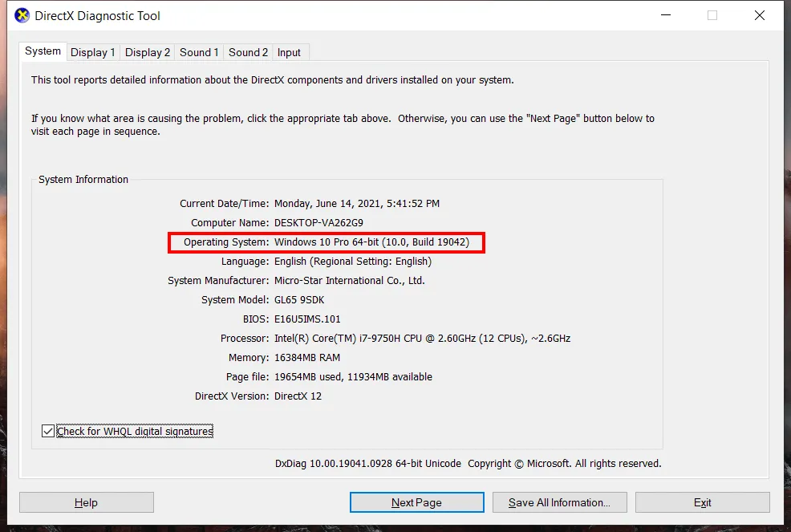Select the currently active System tab
Screen dimensions: 791x532
tap(43, 51)
